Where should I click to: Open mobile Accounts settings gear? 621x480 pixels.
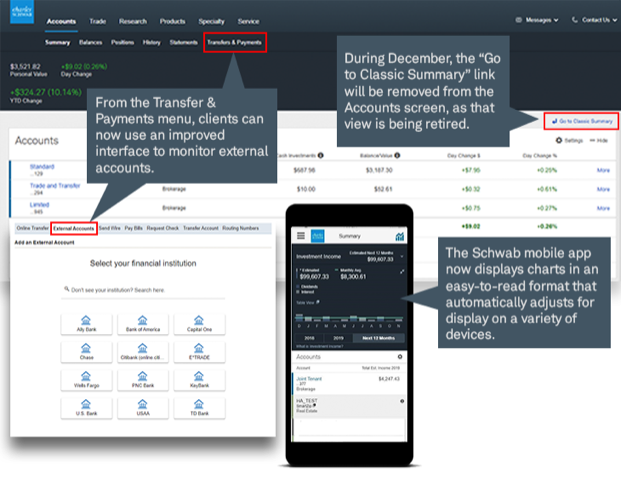400,357
